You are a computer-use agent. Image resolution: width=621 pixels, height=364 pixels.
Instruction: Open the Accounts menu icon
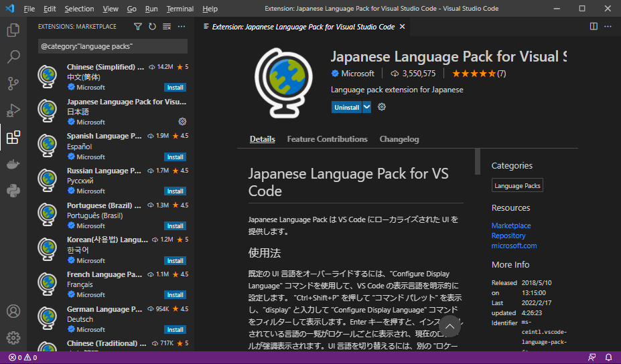click(13, 311)
